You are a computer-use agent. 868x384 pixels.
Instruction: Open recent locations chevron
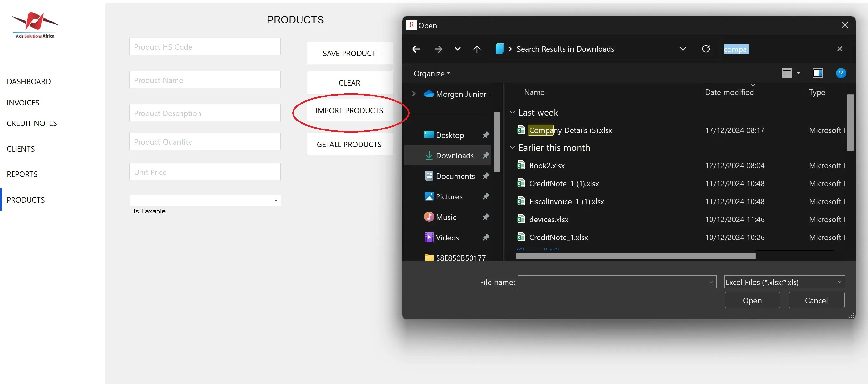[458, 49]
